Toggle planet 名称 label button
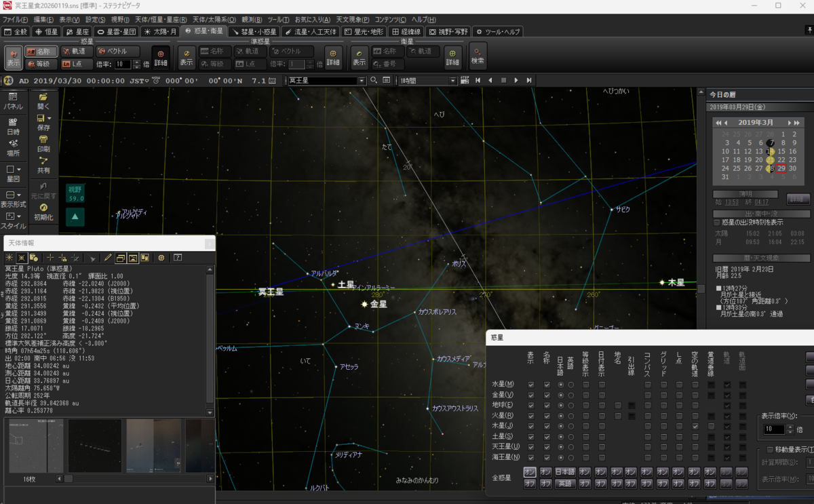The width and height of the screenshot is (814, 504). click(x=41, y=52)
